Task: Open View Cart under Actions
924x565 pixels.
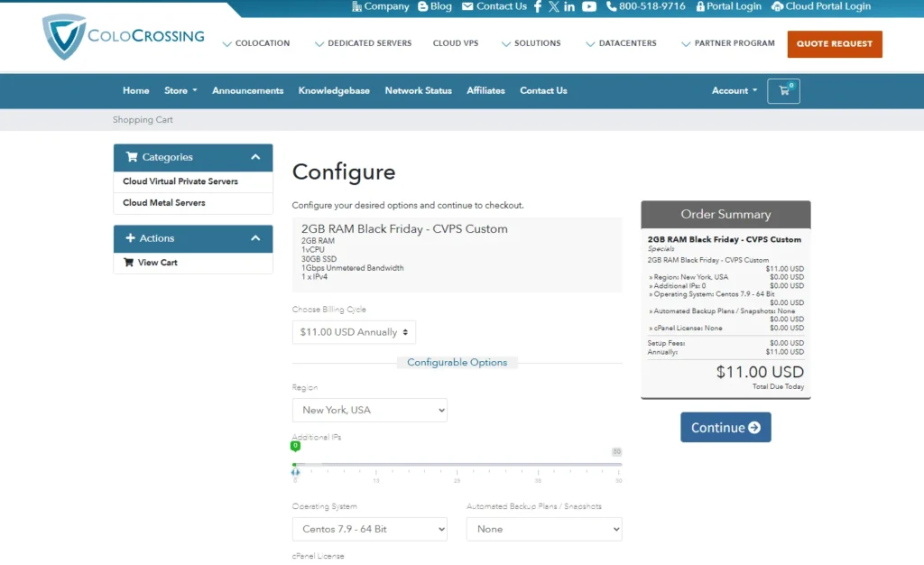Action: coord(157,263)
